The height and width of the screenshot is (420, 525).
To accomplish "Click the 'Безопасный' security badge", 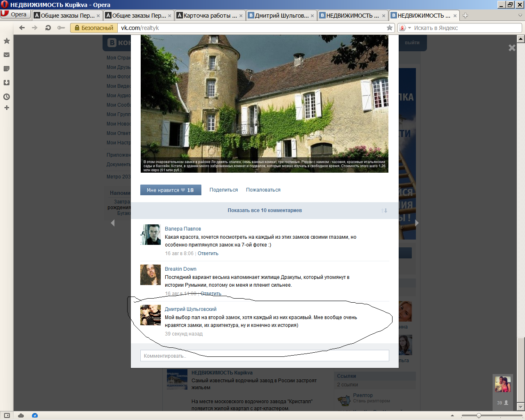I will (x=94, y=28).
